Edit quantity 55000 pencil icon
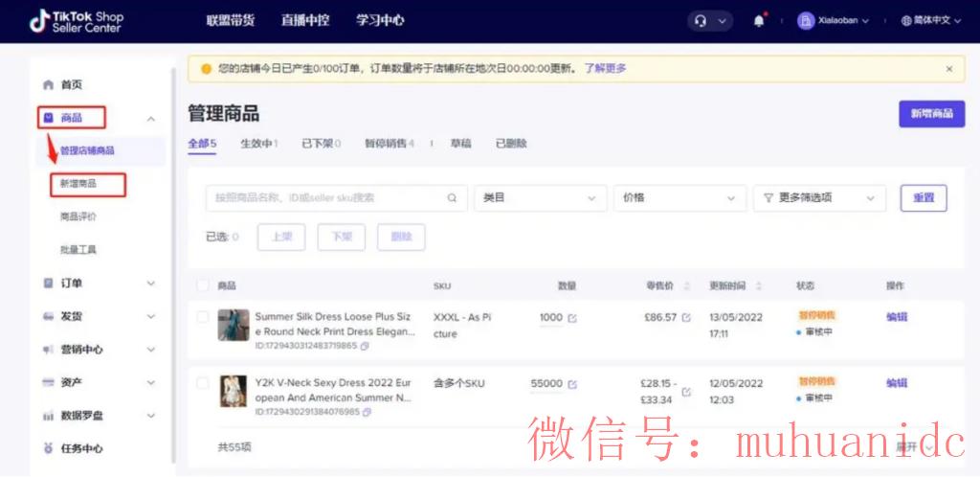 tap(572, 384)
